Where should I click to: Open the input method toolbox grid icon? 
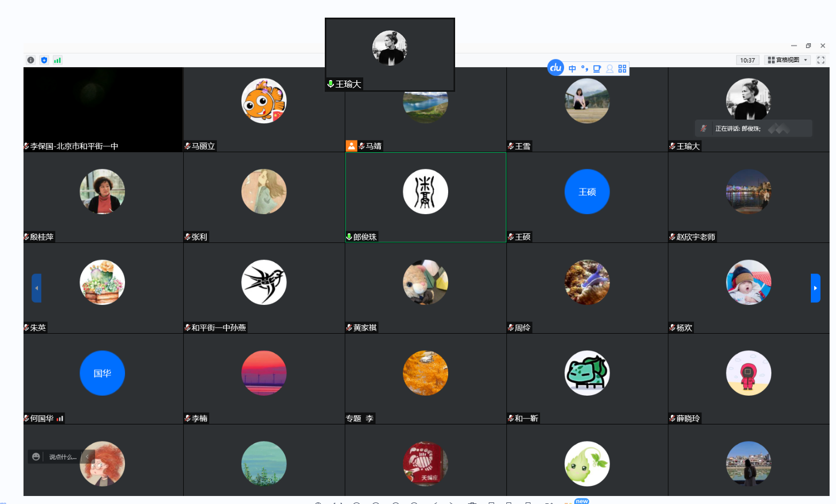click(622, 69)
